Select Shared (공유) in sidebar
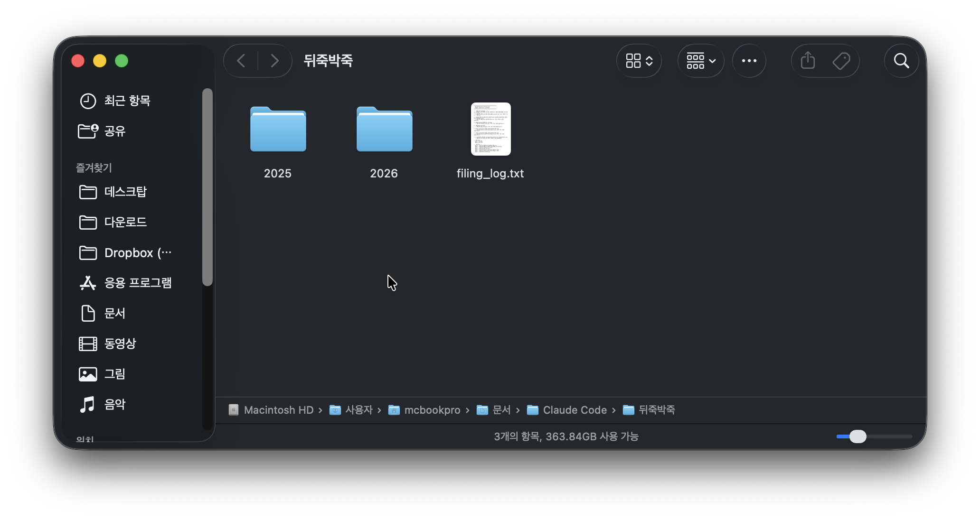 pos(114,131)
